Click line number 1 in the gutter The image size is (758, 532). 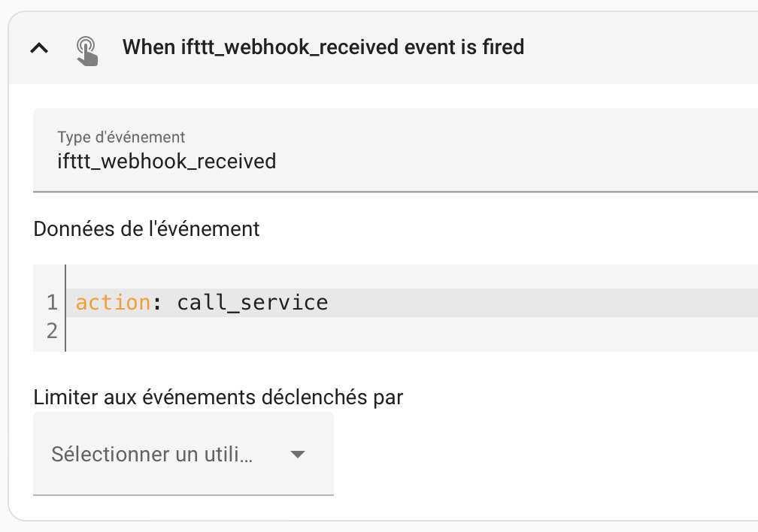pos(52,303)
